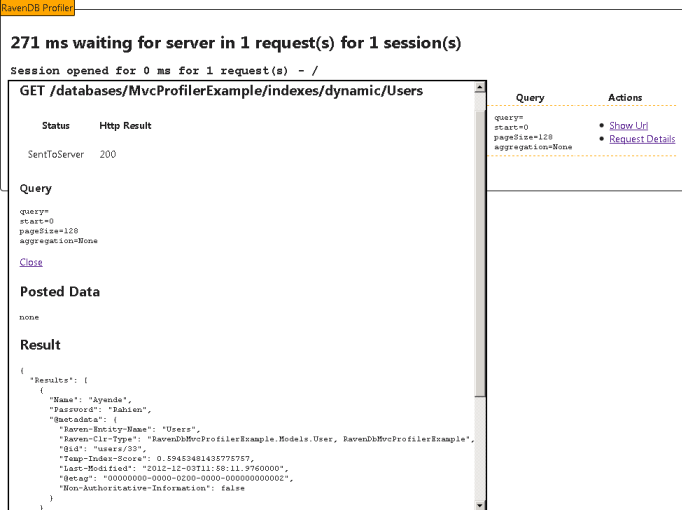The width and height of the screenshot is (682, 510).
Task: Click the "@id": "users/33" JSON line
Action: click(x=103, y=449)
